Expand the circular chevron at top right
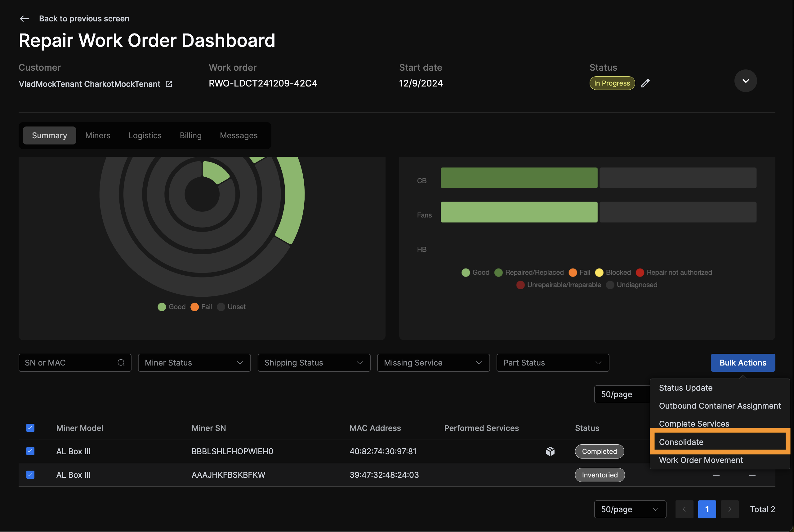This screenshot has height=532, width=794. tap(745, 81)
